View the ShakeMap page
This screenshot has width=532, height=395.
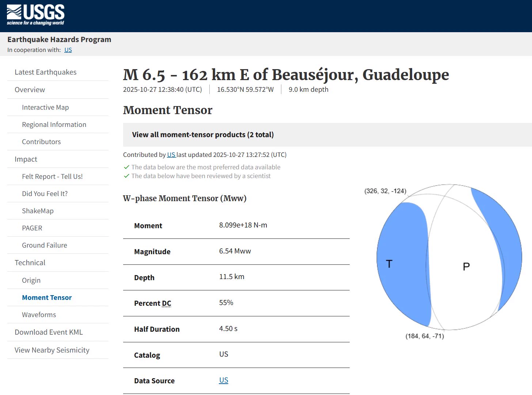(38, 211)
